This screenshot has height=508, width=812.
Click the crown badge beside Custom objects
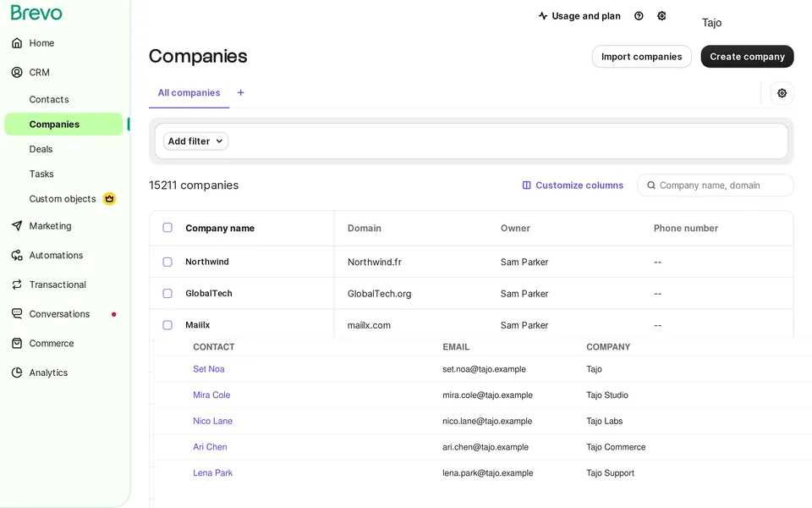coord(109,198)
